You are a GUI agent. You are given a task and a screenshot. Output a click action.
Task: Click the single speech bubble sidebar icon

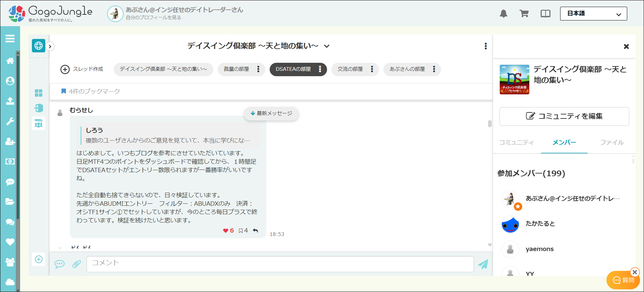[x=10, y=182]
